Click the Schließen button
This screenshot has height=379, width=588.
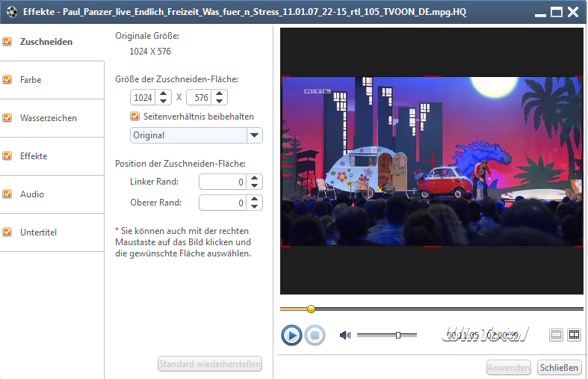coord(559,367)
